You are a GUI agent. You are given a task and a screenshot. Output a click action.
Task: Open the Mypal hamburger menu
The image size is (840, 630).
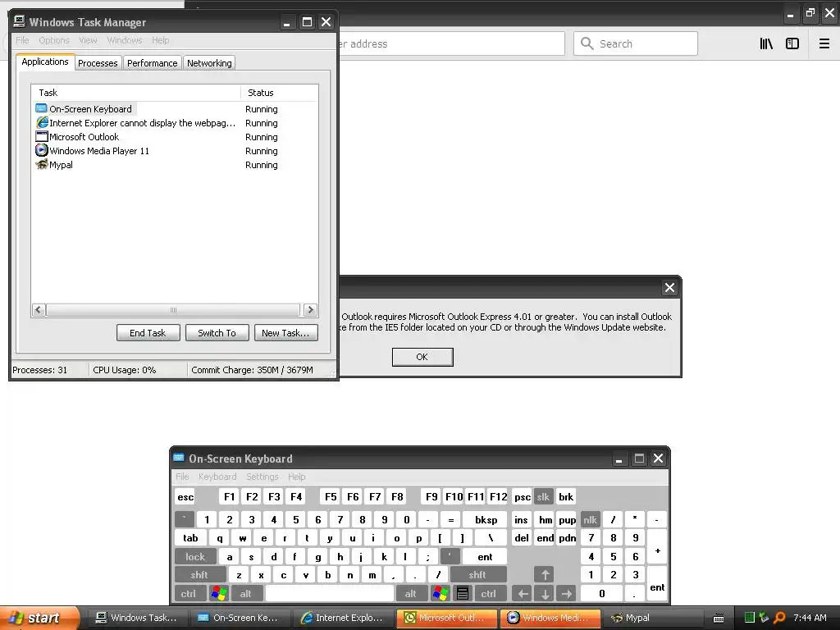click(824, 43)
